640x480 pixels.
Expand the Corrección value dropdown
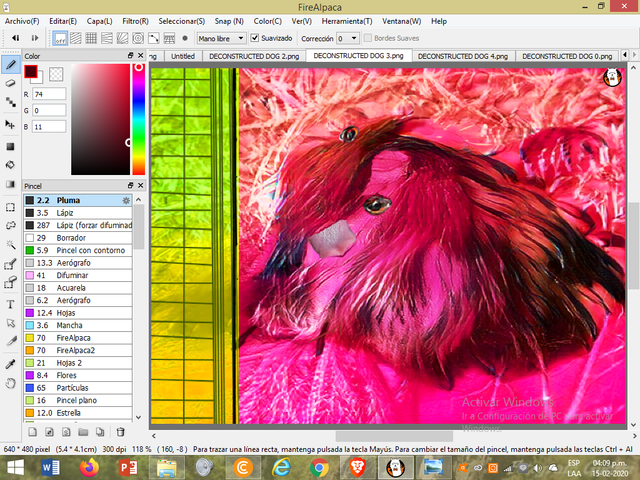tap(348, 38)
